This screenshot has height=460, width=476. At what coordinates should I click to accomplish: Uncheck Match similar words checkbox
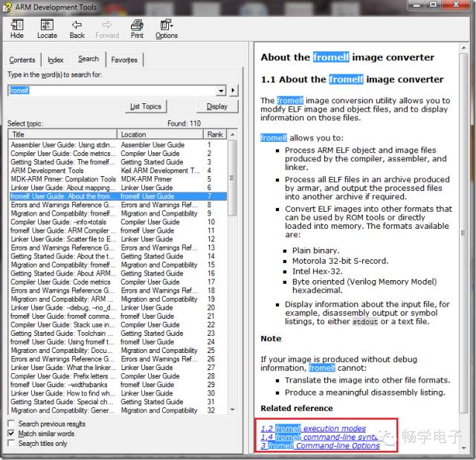click(11, 433)
